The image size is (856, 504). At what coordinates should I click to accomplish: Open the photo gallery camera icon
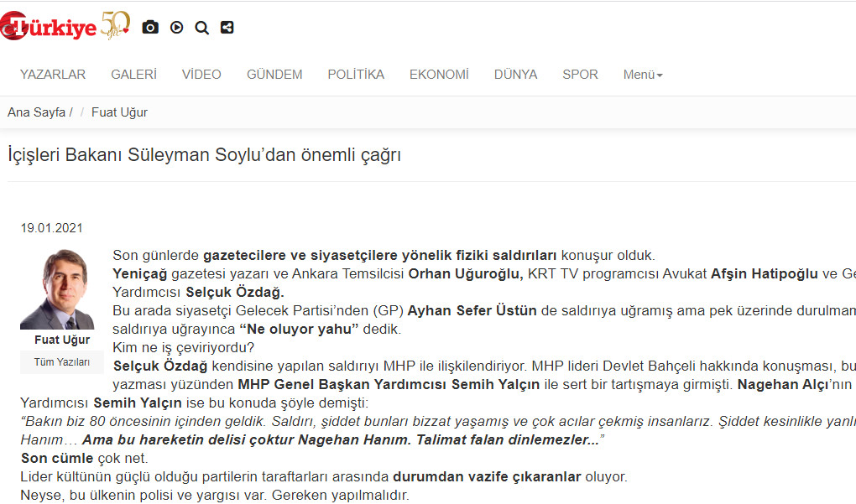click(x=150, y=28)
